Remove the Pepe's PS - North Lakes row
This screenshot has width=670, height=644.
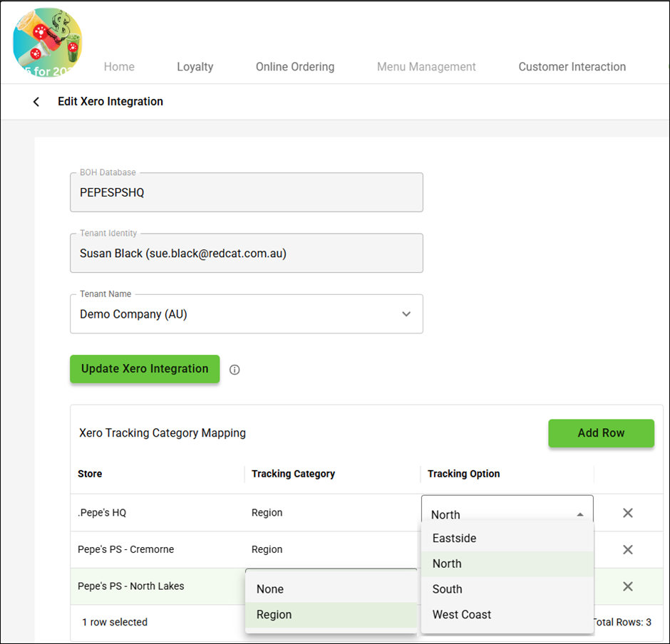tap(627, 586)
